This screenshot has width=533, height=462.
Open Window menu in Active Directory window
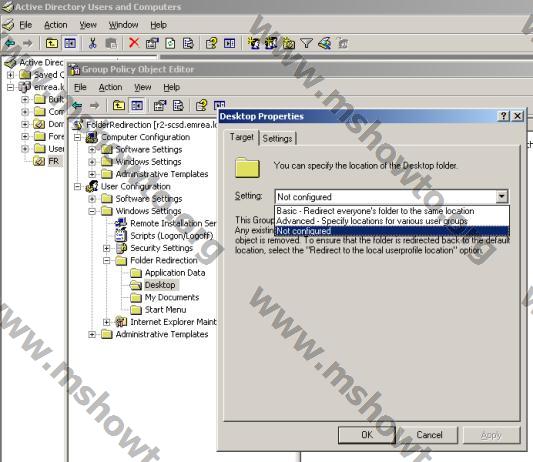[123, 25]
